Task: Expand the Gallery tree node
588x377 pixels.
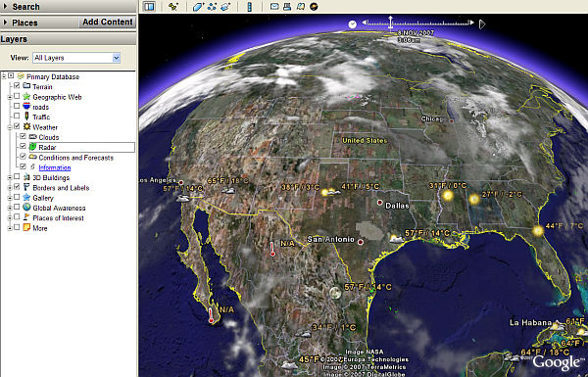Action: pos(10,198)
